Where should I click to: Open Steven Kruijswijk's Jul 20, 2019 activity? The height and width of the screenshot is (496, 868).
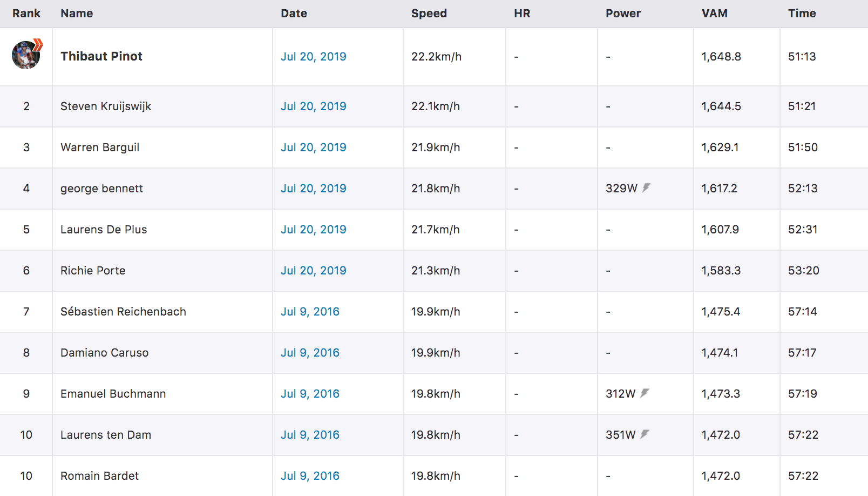(x=313, y=106)
